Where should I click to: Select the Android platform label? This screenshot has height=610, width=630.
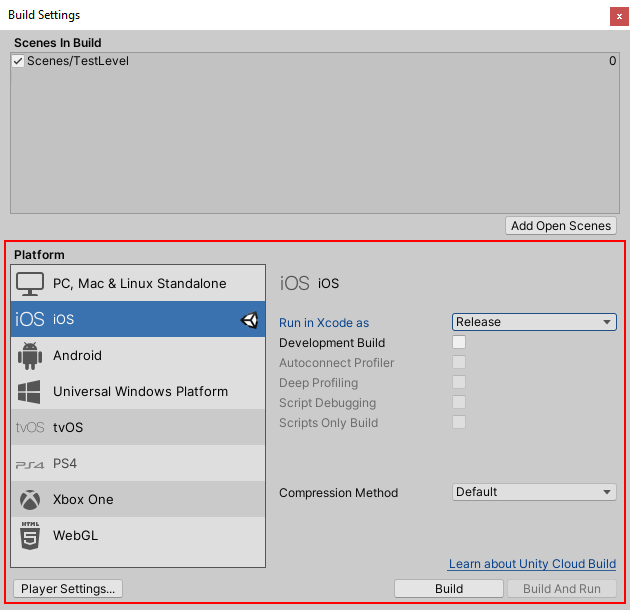click(77, 356)
